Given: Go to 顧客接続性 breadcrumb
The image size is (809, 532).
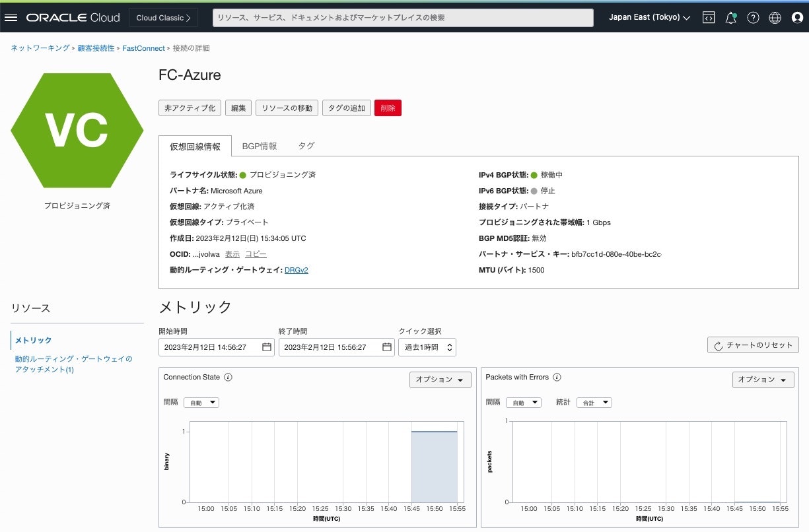Looking at the screenshot, I should point(96,48).
